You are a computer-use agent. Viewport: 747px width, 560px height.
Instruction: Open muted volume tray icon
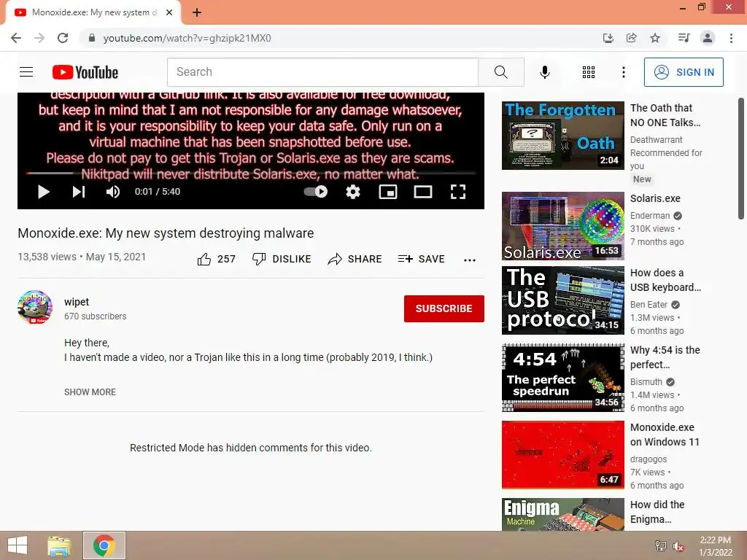[678, 545]
